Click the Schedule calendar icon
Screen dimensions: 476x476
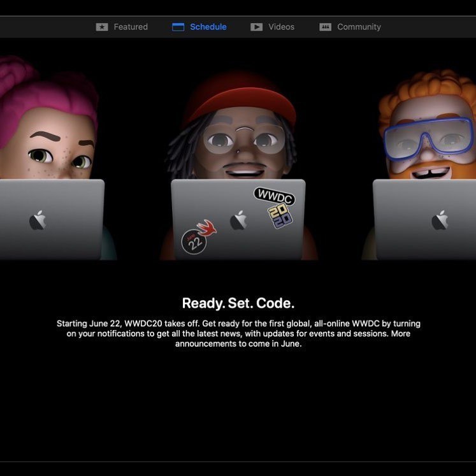pyautogui.click(x=178, y=27)
